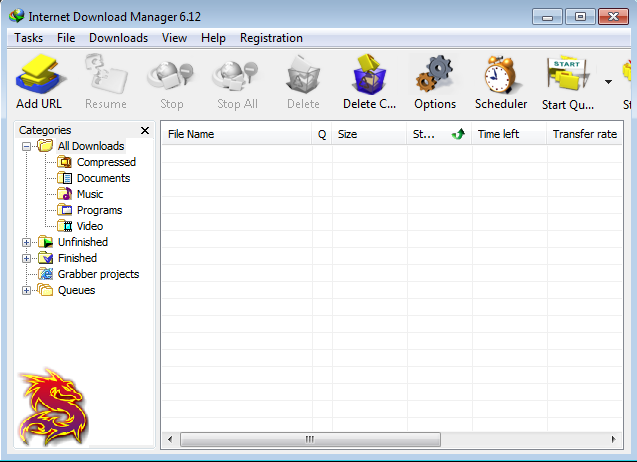
Task: Close the Categories panel
Action: pyautogui.click(x=145, y=130)
